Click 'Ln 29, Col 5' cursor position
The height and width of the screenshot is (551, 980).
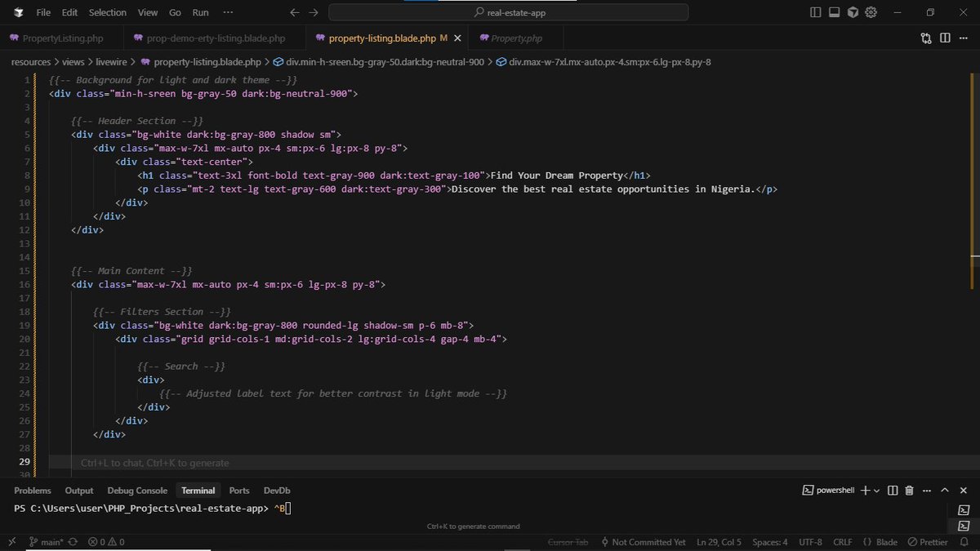click(719, 542)
